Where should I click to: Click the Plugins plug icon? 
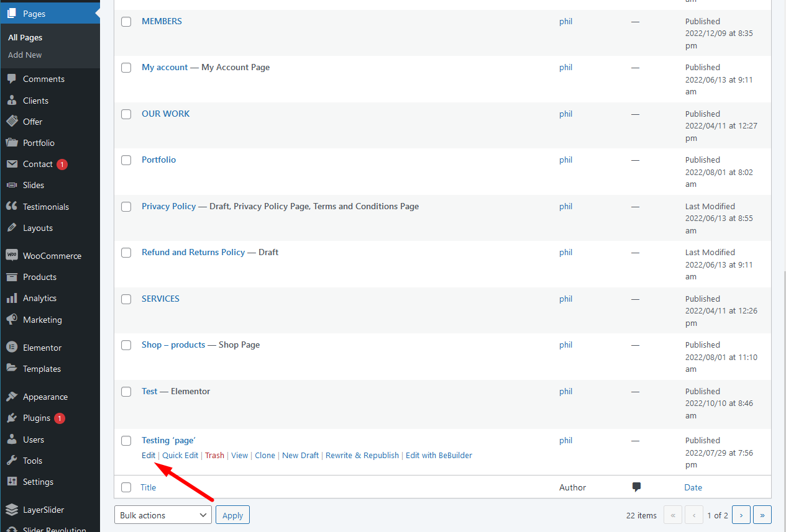12,418
